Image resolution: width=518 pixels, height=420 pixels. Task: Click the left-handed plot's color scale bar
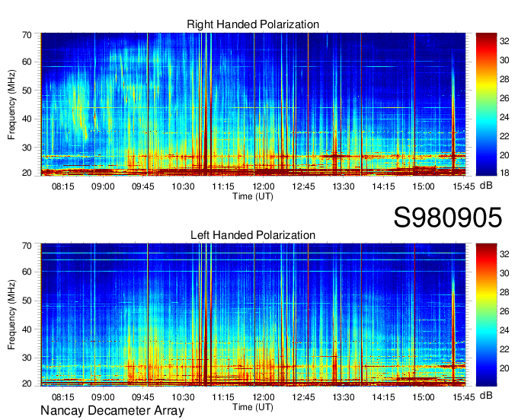click(486, 315)
